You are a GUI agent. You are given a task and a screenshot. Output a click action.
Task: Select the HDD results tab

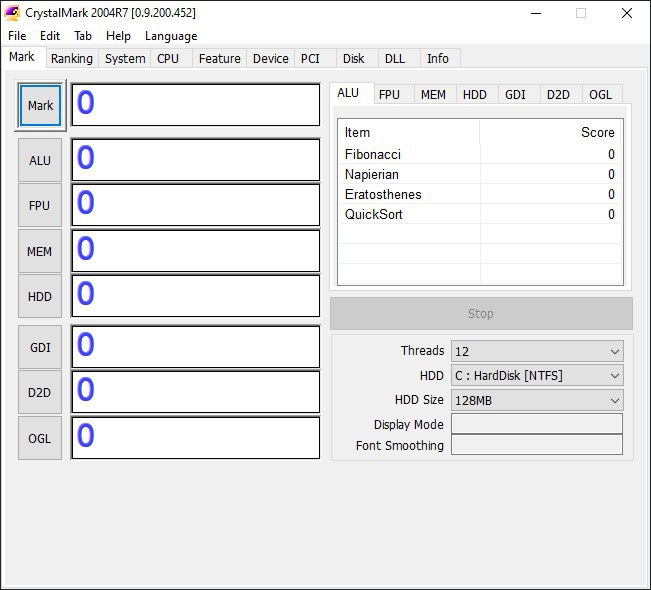coord(475,95)
